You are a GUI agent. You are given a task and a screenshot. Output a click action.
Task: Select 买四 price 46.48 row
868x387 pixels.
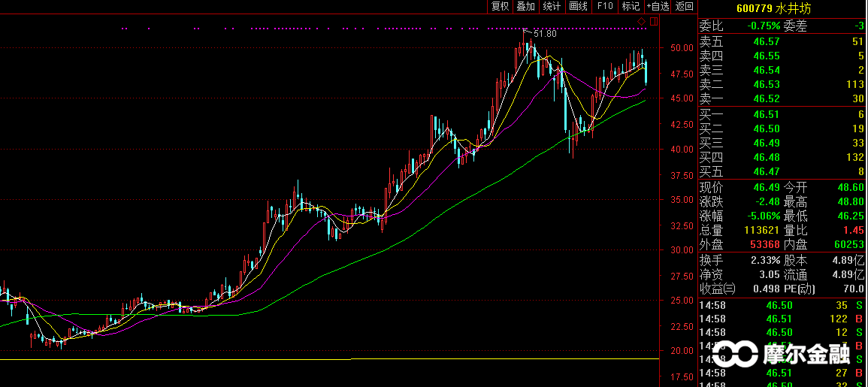(783, 158)
